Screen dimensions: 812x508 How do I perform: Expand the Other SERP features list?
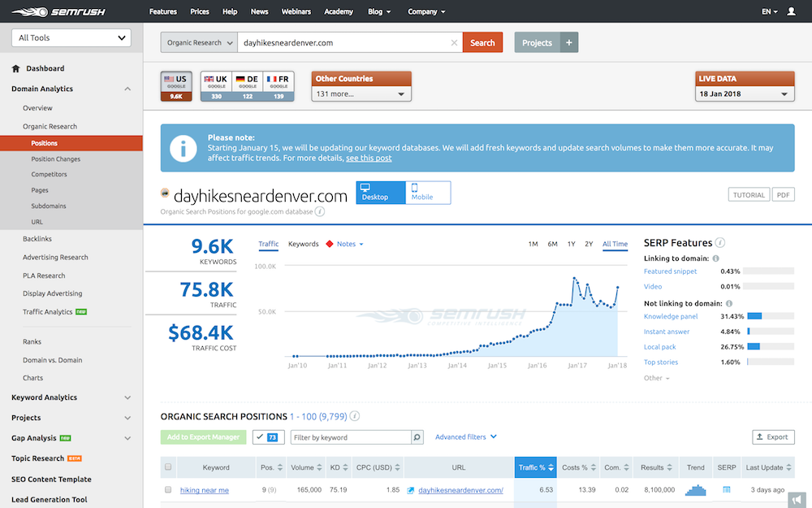657,378
